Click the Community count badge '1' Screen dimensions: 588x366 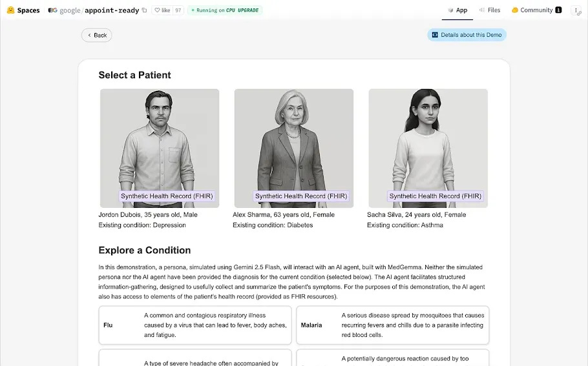click(x=558, y=10)
